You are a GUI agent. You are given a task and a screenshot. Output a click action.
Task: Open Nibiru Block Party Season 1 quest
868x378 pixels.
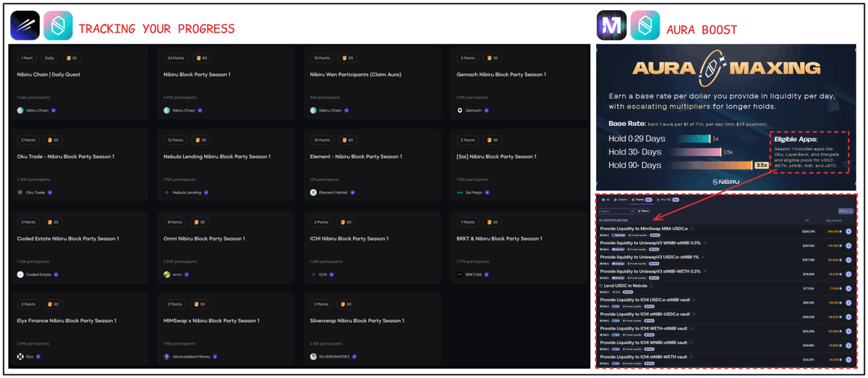[225, 83]
